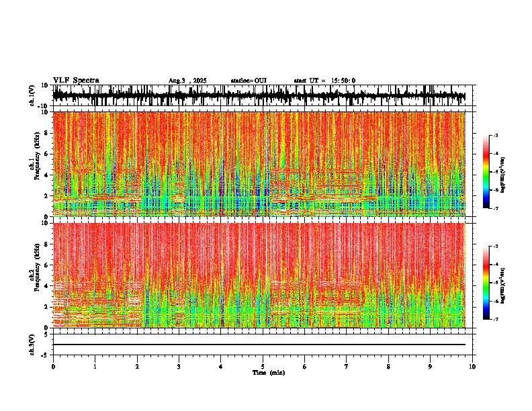Click the time axis tick label "5"
The width and height of the screenshot is (532, 411).
[263, 367]
